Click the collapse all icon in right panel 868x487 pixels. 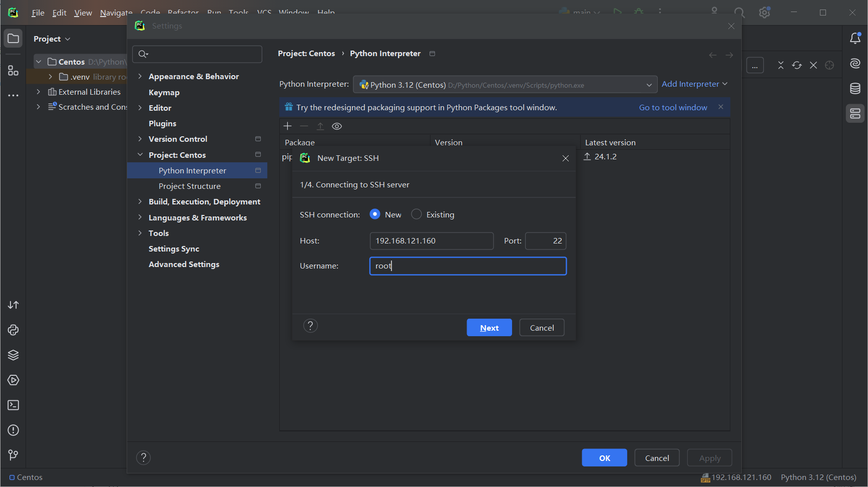(x=780, y=66)
